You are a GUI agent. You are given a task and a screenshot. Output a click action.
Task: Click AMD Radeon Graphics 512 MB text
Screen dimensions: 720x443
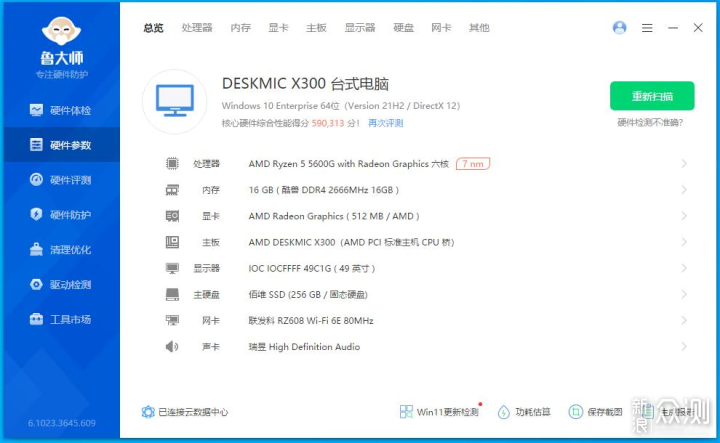click(x=334, y=216)
